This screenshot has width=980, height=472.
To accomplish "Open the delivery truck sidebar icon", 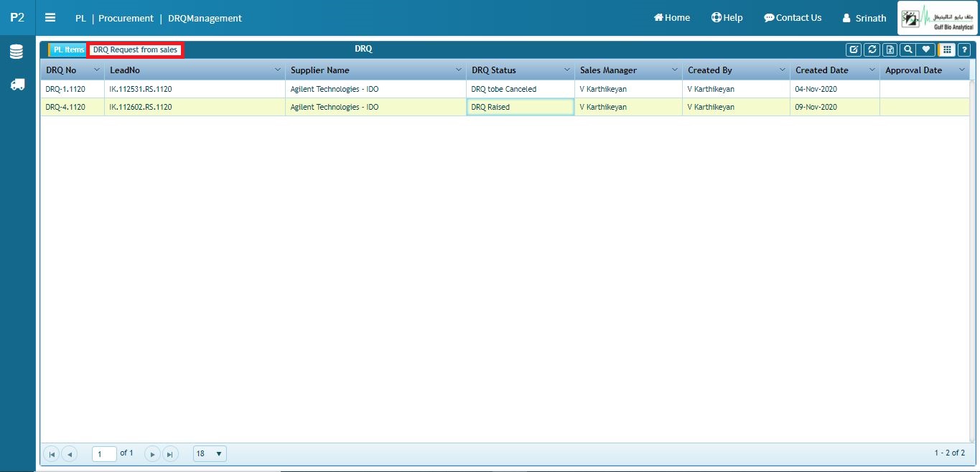I will coord(17,84).
